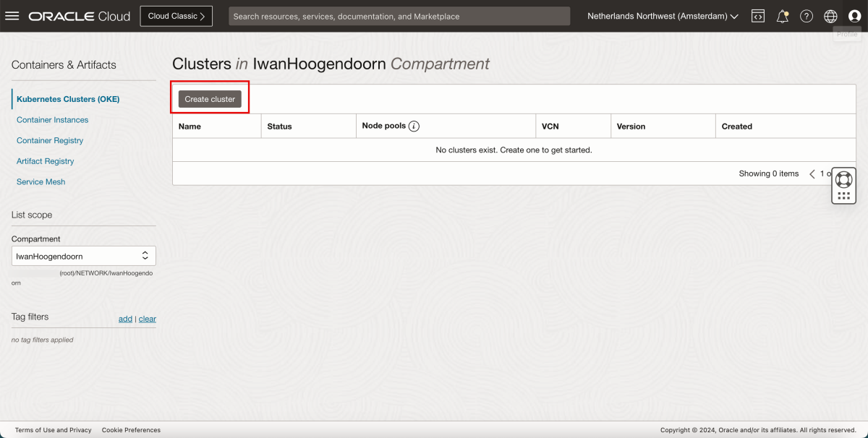868x438 pixels.
Task: Open the announcements bell icon
Action: [782, 16]
